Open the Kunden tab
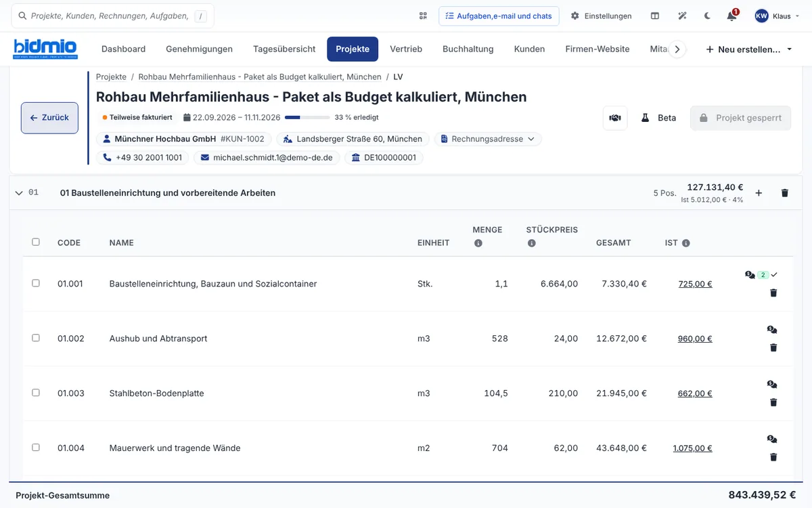Image resolution: width=812 pixels, height=508 pixels. click(529, 49)
